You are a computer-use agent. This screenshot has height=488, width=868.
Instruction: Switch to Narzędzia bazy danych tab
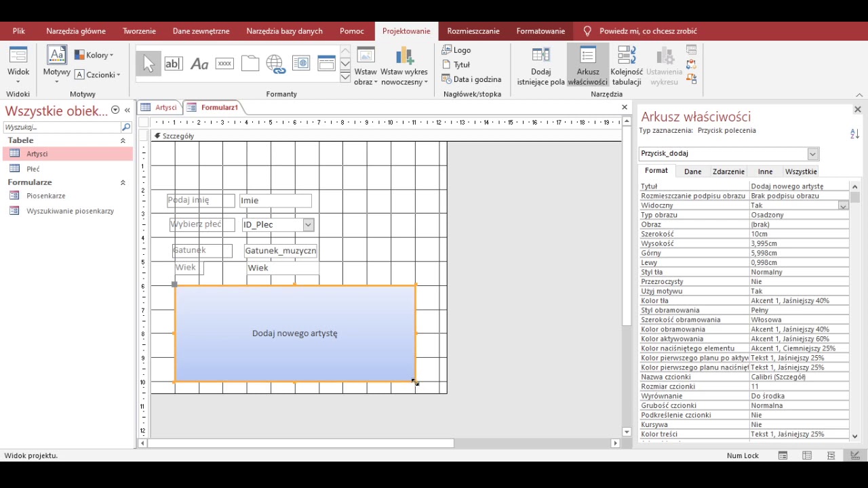[284, 31]
